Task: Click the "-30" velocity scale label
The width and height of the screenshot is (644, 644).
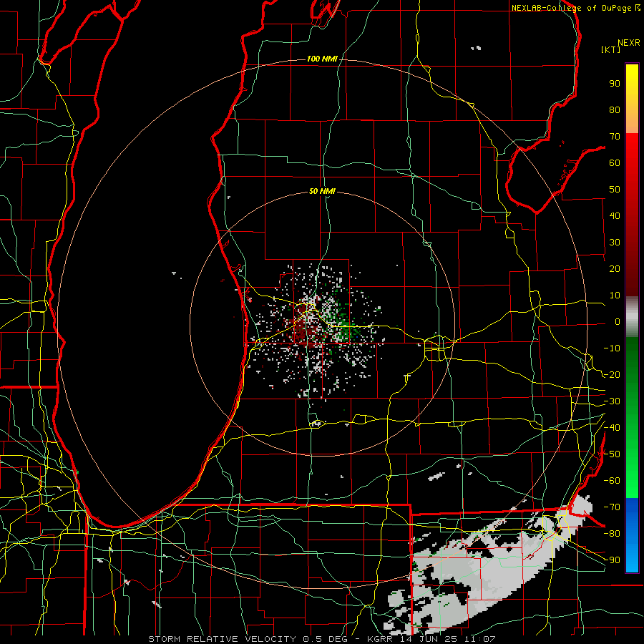Action: click(x=612, y=401)
